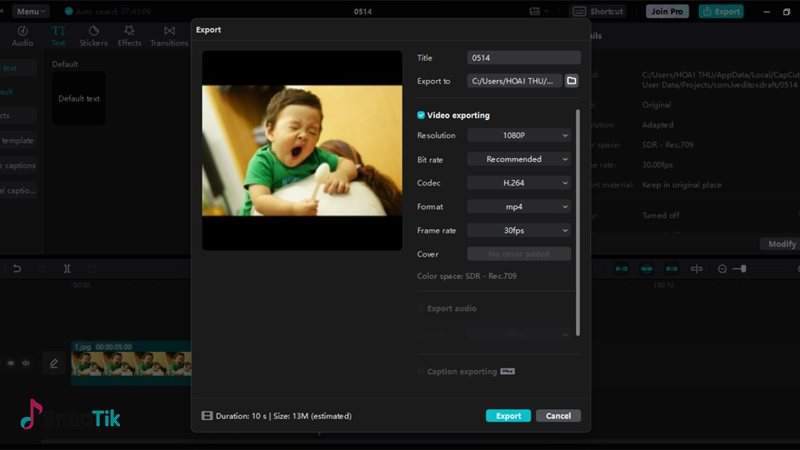Enable the Export audio checkbox
Viewport: 800px width, 450px height.
pos(421,308)
